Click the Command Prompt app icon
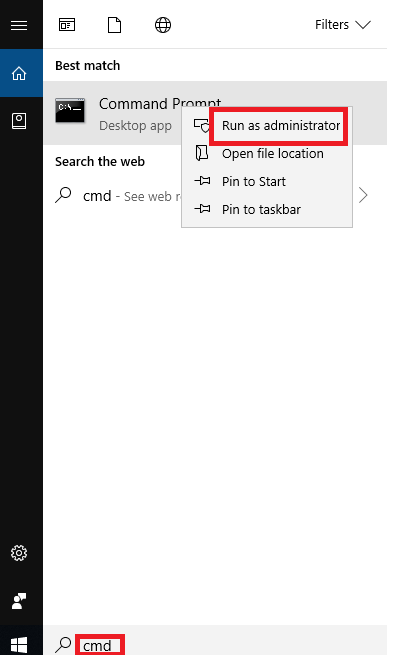 click(x=70, y=110)
